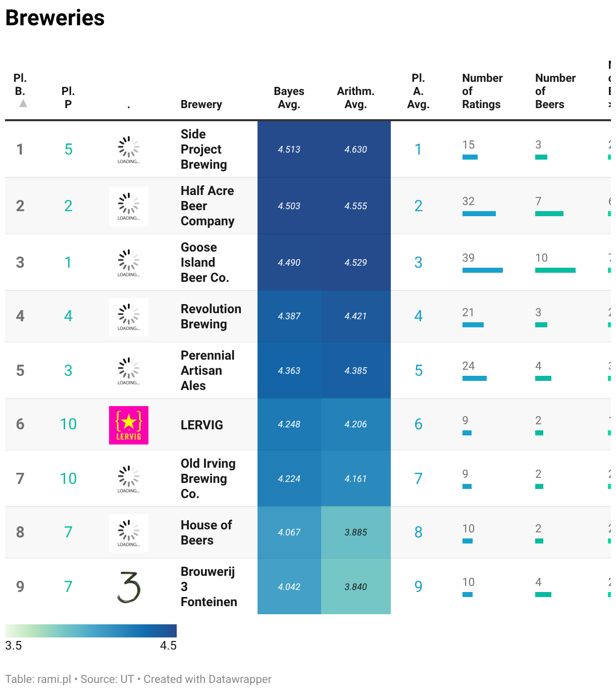The width and height of the screenshot is (616, 692).
Task: Click the Pl. B. sort arrow
Action: click(23, 104)
